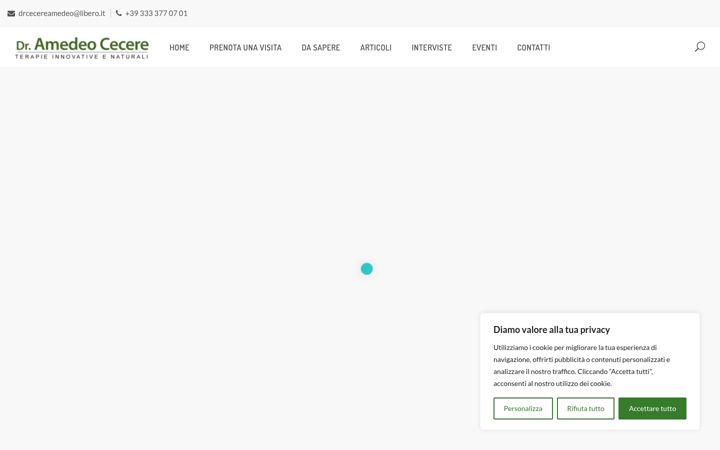
Task: Click the cookie notice paragraph text
Action: 582,366
